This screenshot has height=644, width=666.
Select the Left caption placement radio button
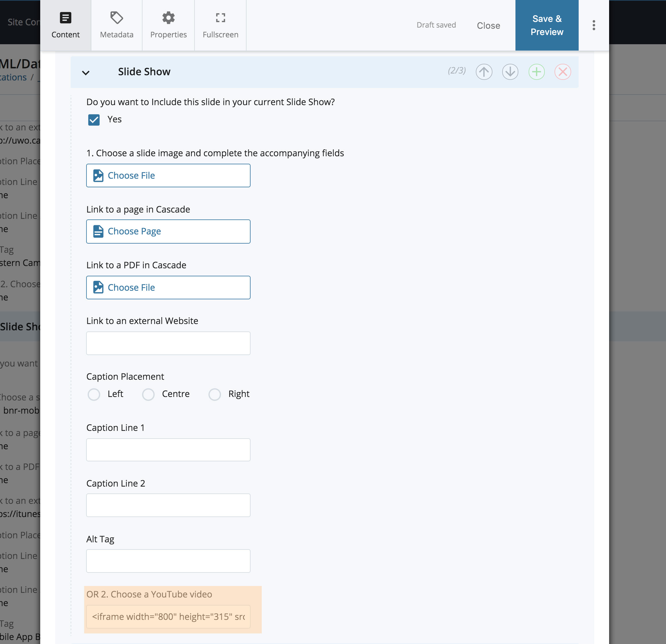point(94,394)
